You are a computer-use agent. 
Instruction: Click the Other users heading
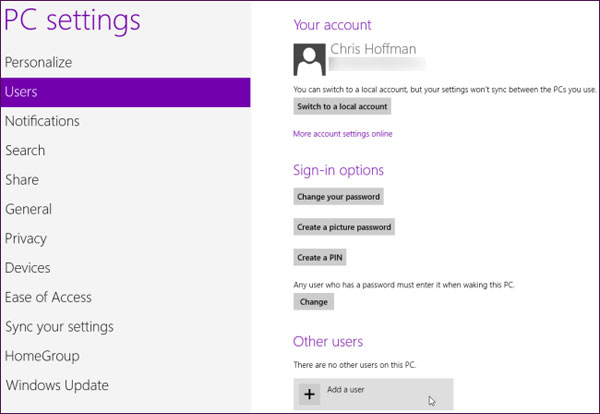[x=328, y=342]
